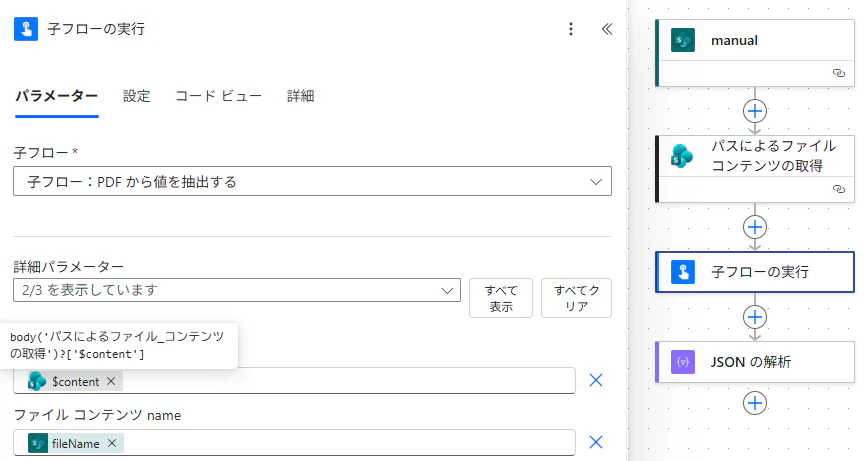Click the 子フローの実行 header icon

26,29
